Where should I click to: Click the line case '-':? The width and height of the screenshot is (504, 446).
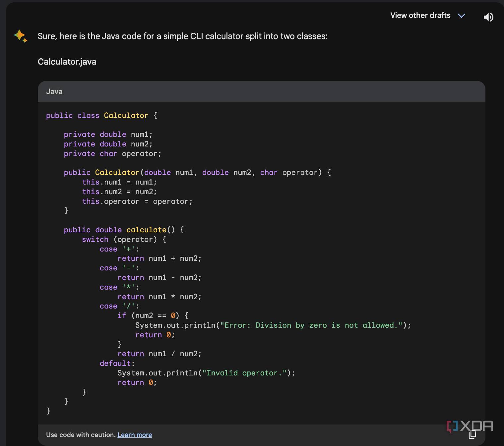pyautogui.click(x=119, y=268)
